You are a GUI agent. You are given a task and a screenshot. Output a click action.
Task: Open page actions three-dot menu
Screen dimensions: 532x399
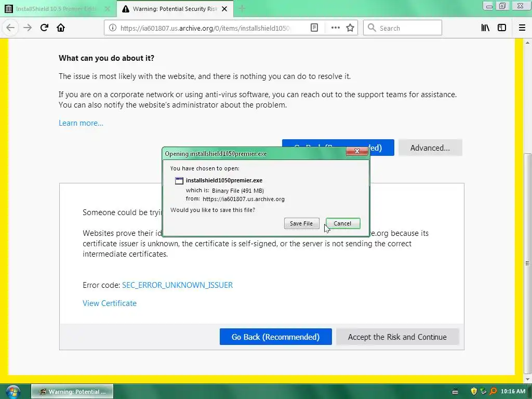335,28
